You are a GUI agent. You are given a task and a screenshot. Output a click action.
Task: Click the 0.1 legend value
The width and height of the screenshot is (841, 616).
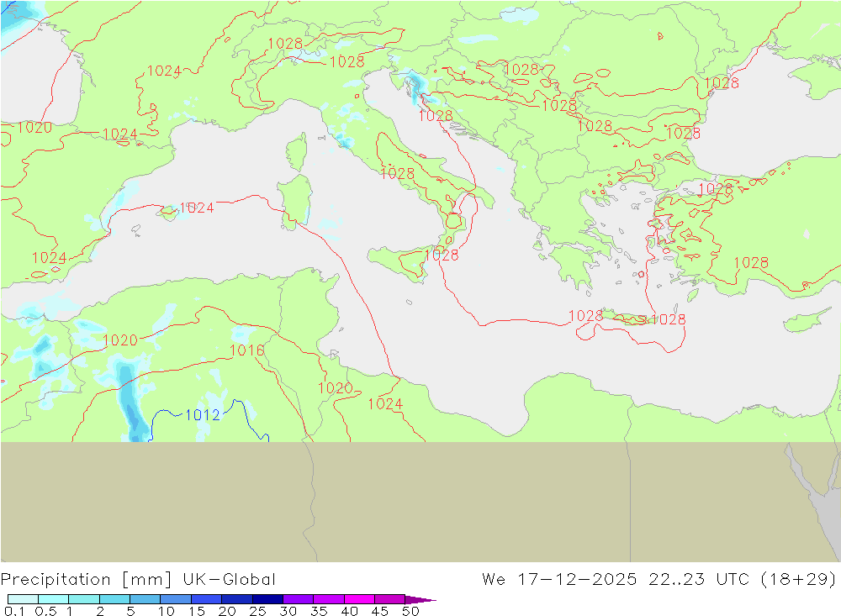pyautogui.click(x=14, y=611)
